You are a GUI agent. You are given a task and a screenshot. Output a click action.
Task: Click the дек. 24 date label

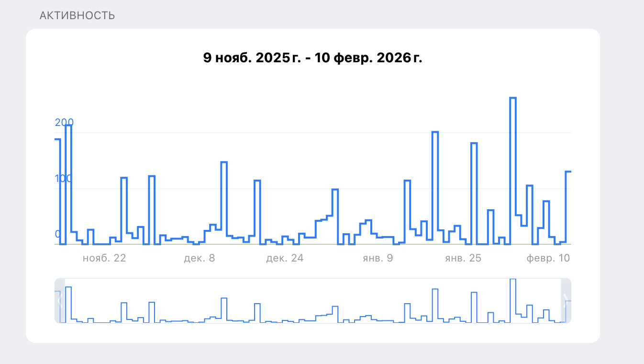pos(285,258)
